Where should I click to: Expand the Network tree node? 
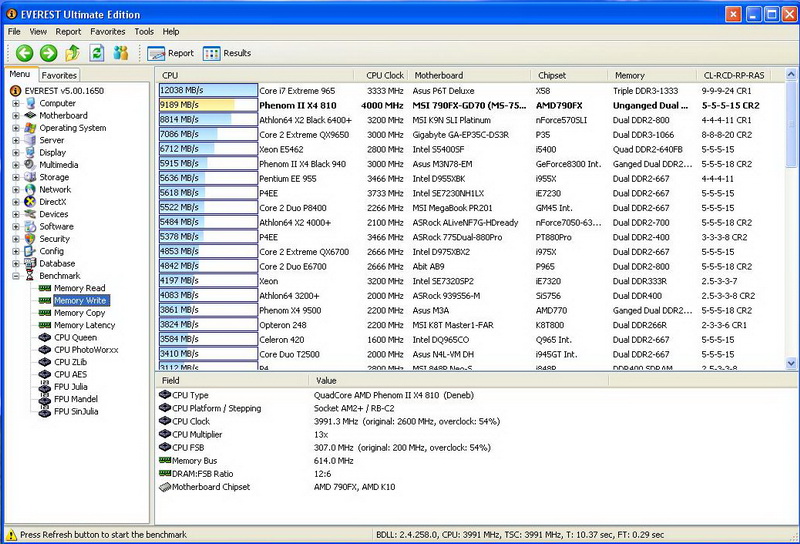(x=16, y=189)
